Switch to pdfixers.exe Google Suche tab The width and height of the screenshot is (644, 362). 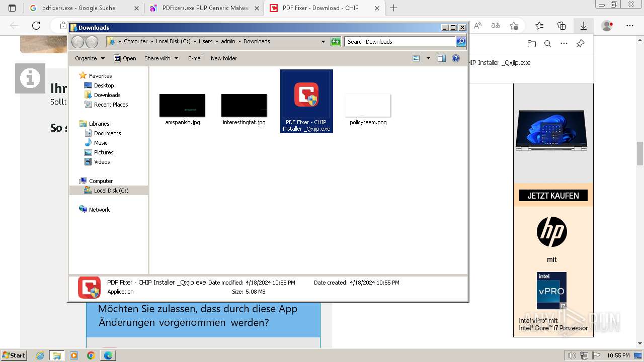[x=84, y=8]
